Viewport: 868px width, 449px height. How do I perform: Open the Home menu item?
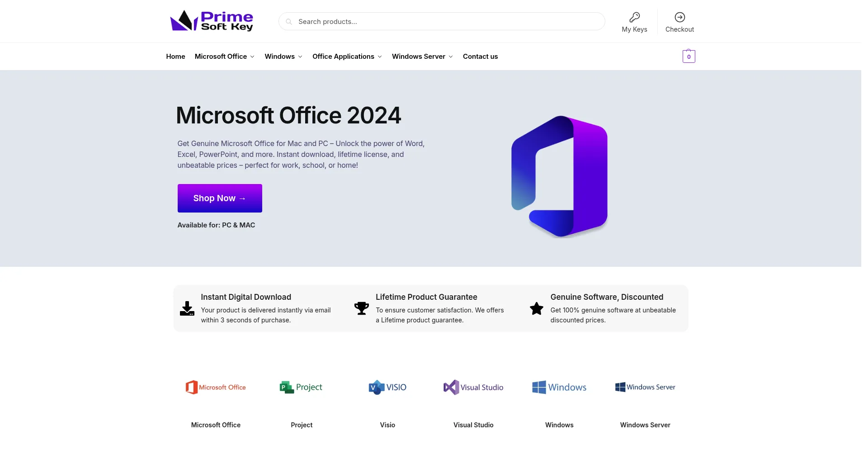(x=175, y=57)
